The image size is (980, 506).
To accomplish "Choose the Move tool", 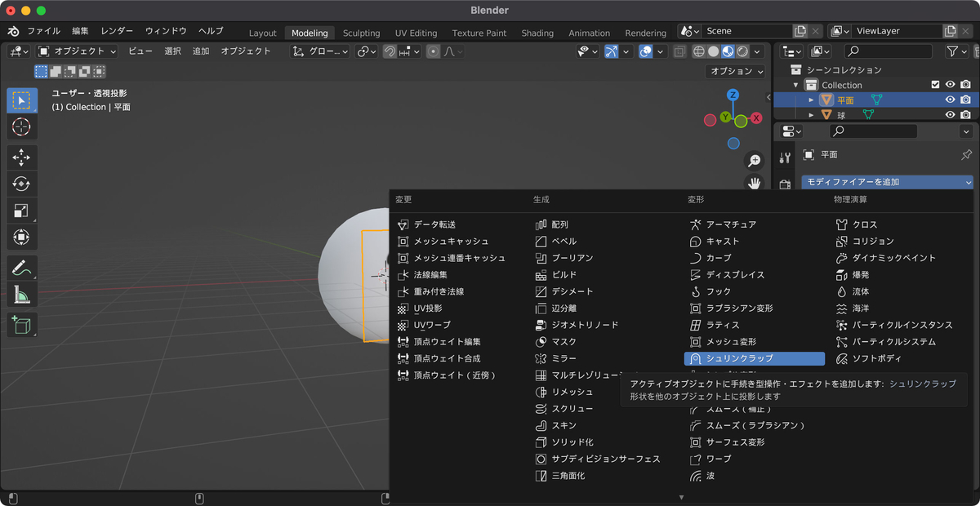I will [22, 158].
